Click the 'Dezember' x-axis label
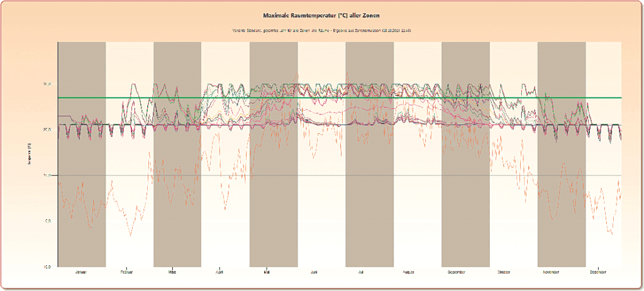The width and height of the screenshot is (644, 291). tap(599, 273)
